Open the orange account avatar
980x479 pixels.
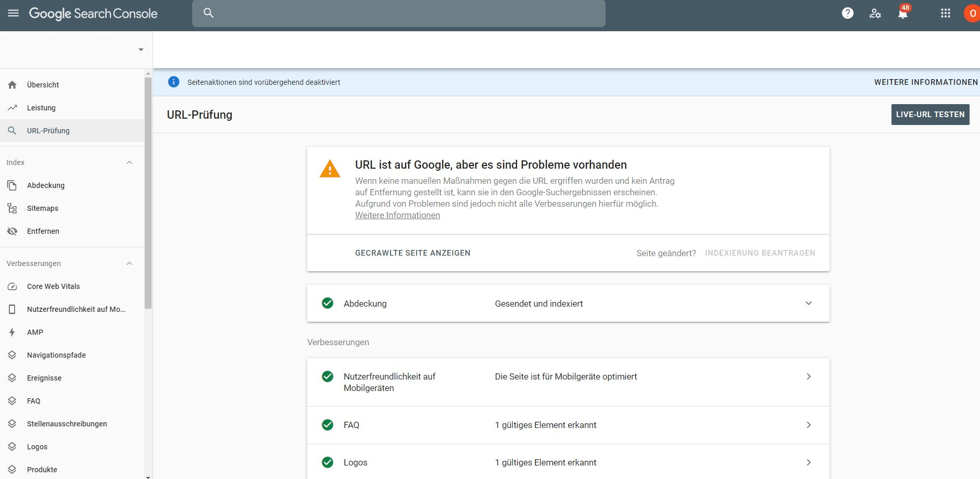pos(972,14)
